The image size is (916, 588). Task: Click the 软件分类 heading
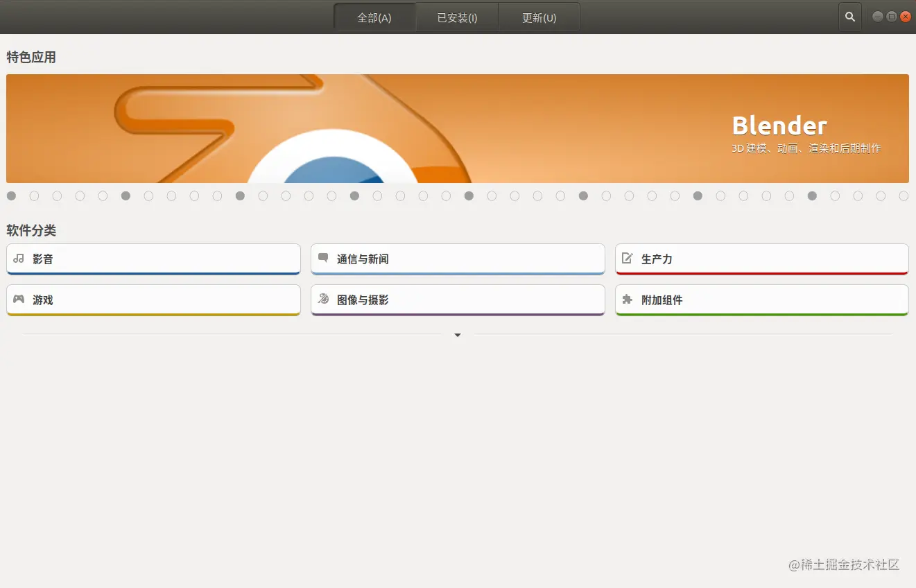[31, 230]
